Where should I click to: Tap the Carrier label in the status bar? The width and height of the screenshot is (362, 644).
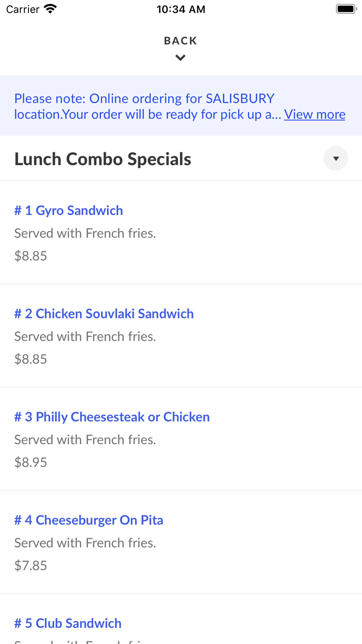point(23,9)
